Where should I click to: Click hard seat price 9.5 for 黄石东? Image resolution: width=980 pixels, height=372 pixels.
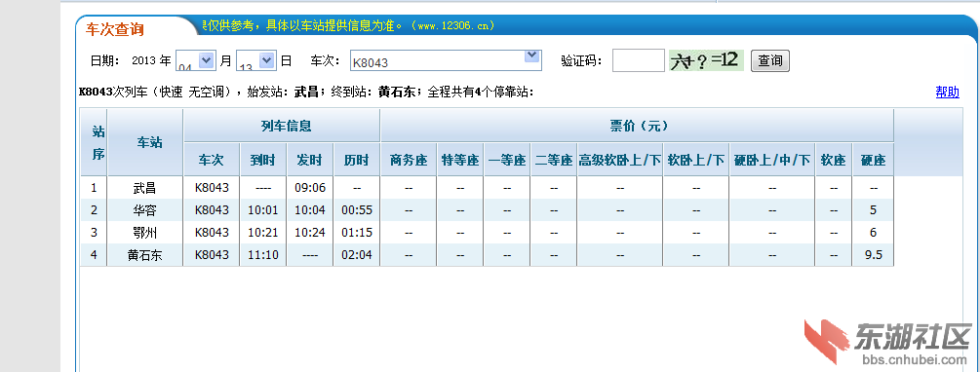tap(873, 255)
